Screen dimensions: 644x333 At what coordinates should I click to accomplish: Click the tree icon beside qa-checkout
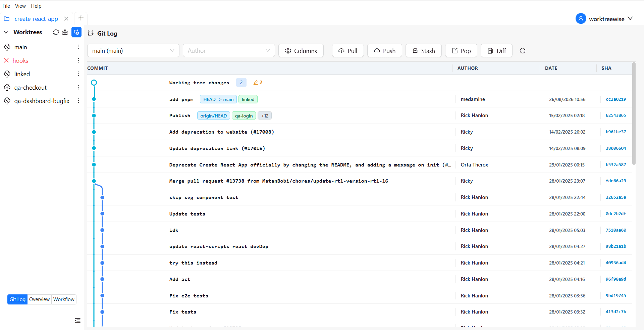pyautogui.click(x=7, y=88)
